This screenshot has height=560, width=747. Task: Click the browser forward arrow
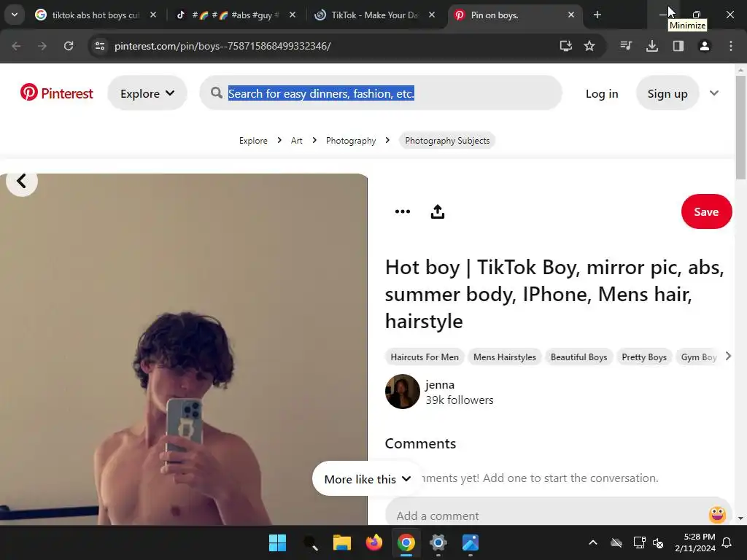coord(42,46)
